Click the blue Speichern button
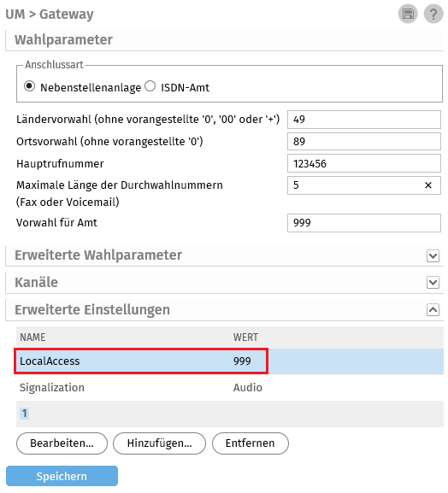The height and width of the screenshot is (493, 448). pyautogui.click(x=62, y=476)
